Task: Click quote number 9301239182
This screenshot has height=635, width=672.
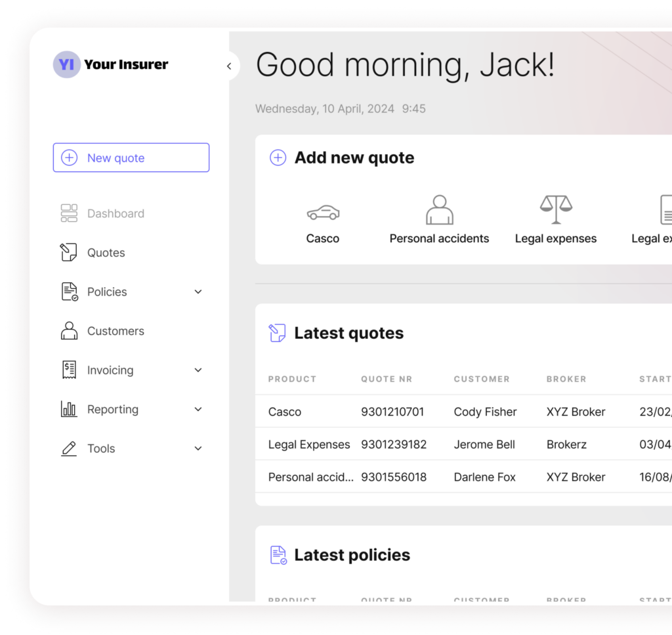Action: point(394,445)
